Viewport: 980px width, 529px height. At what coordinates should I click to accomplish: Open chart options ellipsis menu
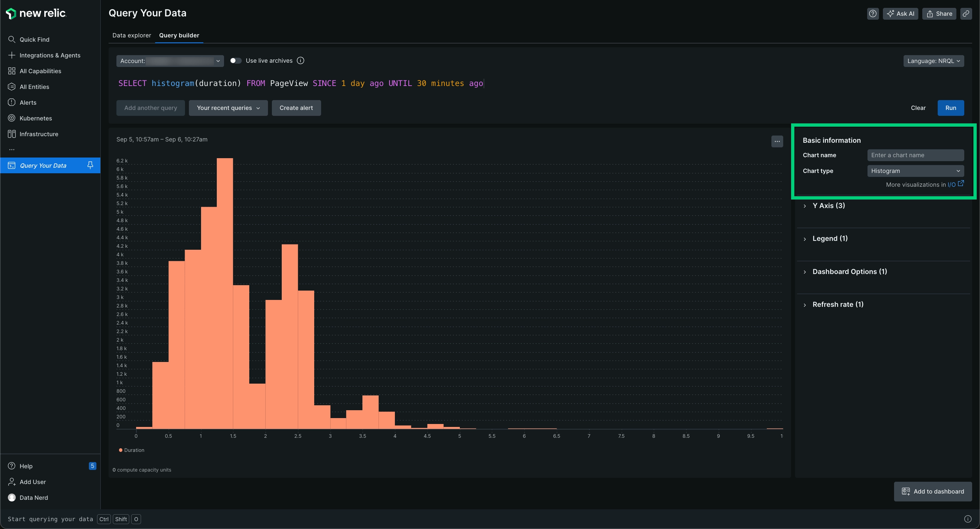click(777, 141)
